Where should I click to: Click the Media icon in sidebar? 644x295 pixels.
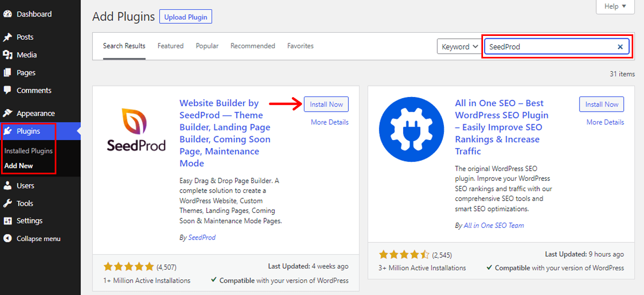(8, 55)
